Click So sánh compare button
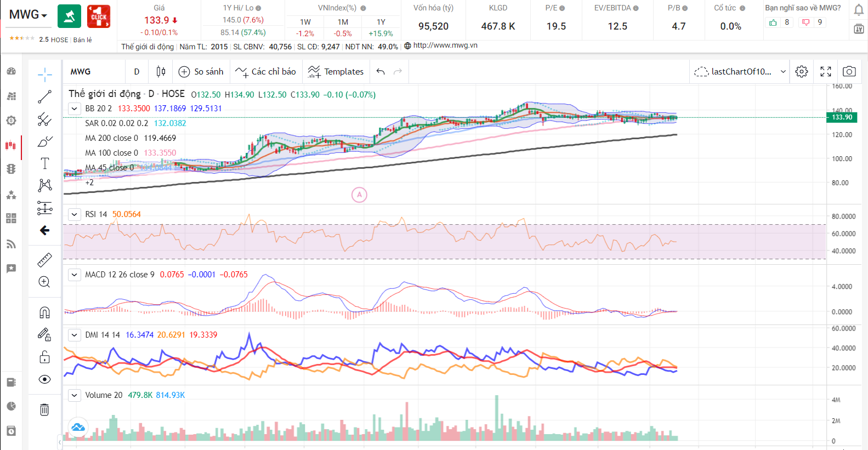 click(201, 72)
